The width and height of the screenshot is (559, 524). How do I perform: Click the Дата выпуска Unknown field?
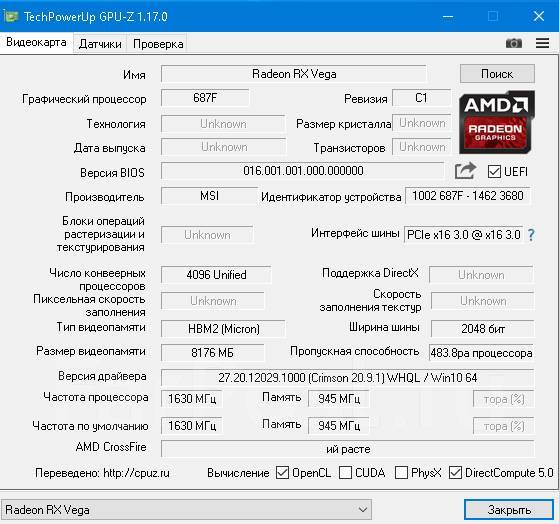pos(223,147)
